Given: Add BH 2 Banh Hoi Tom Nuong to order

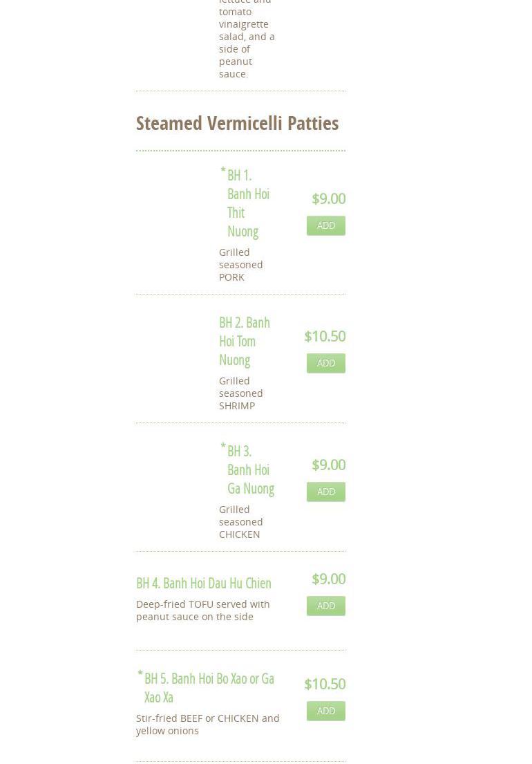Looking at the screenshot, I should coord(325,363).
